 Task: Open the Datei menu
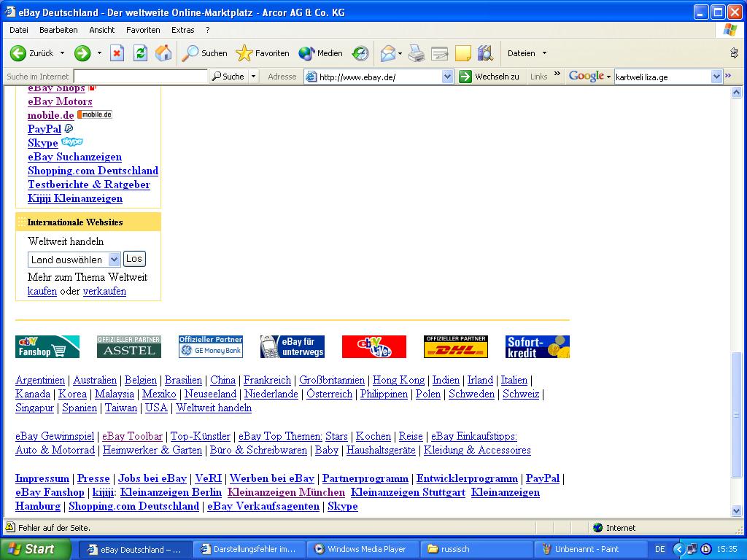18,30
